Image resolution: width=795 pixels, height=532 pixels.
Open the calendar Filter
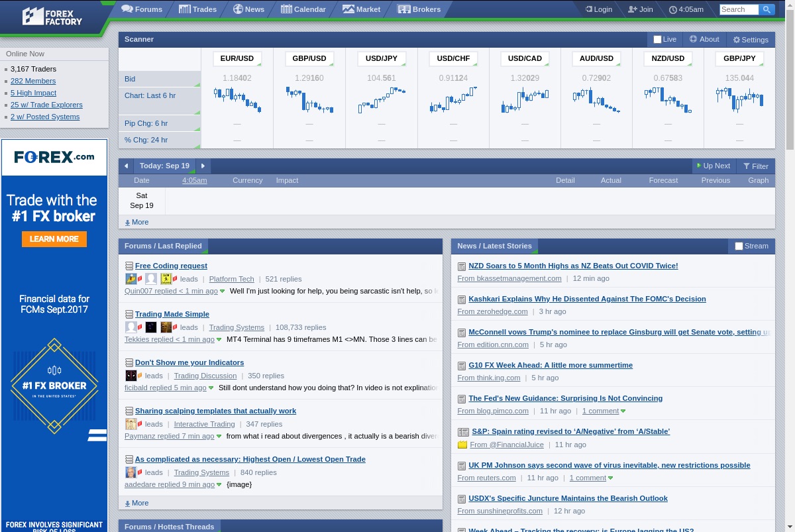(756, 166)
